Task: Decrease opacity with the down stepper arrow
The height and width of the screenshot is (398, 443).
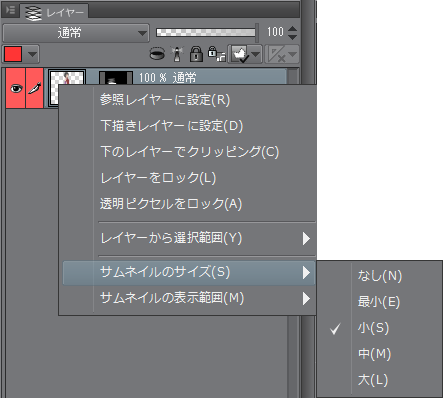Action: coord(292,36)
